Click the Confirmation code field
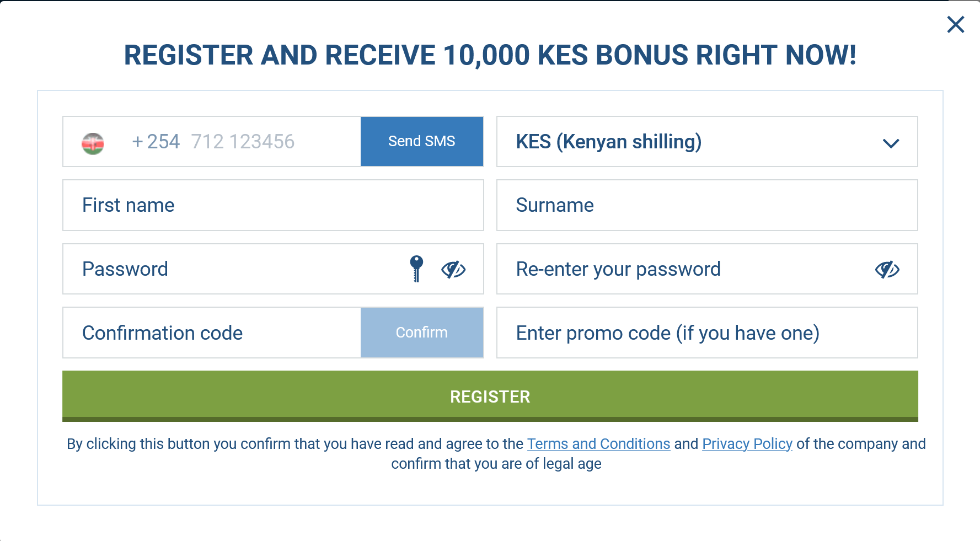The height and width of the screenshot is (541, 980). [x=212, y=333]
